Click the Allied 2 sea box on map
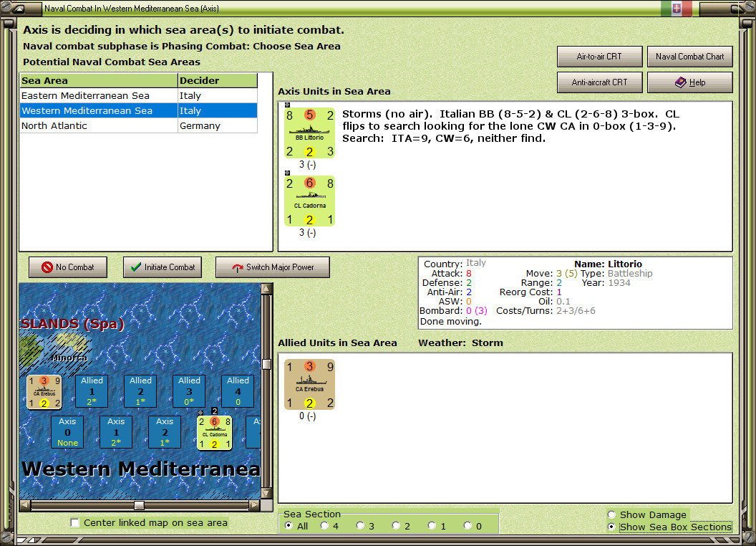 coord(140,391)
